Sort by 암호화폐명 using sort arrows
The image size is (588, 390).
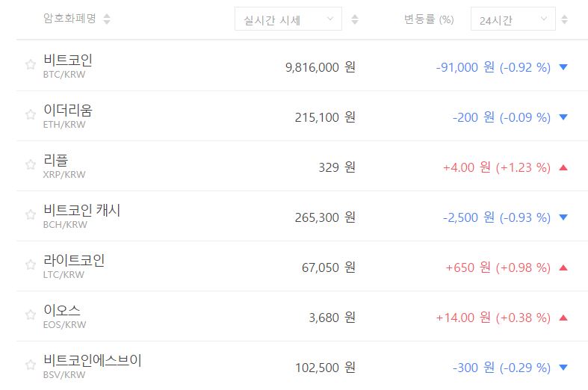[107, 19]
